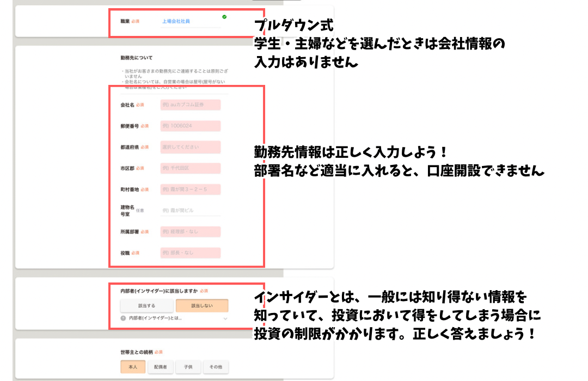Choose 本人 as relationship to household head
The width and height of the screenshot is (588, 381).
pos(133,367)
